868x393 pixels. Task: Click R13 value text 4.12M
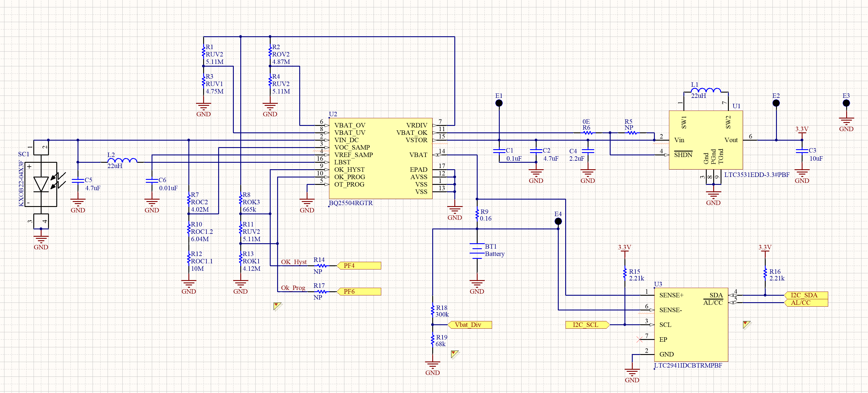coord(252,269)
